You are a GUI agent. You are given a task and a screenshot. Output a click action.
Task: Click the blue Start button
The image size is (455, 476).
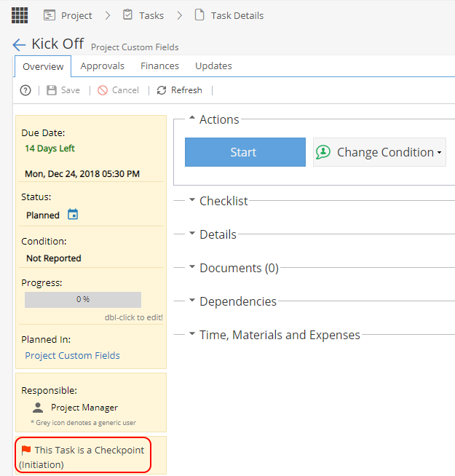click(x=245, y=152)
